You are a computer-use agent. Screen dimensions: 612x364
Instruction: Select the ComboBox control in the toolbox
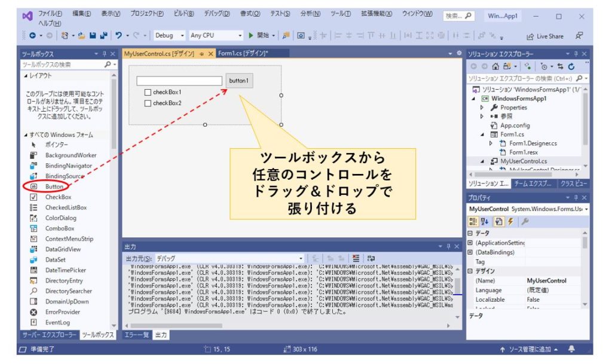point(59,228)
